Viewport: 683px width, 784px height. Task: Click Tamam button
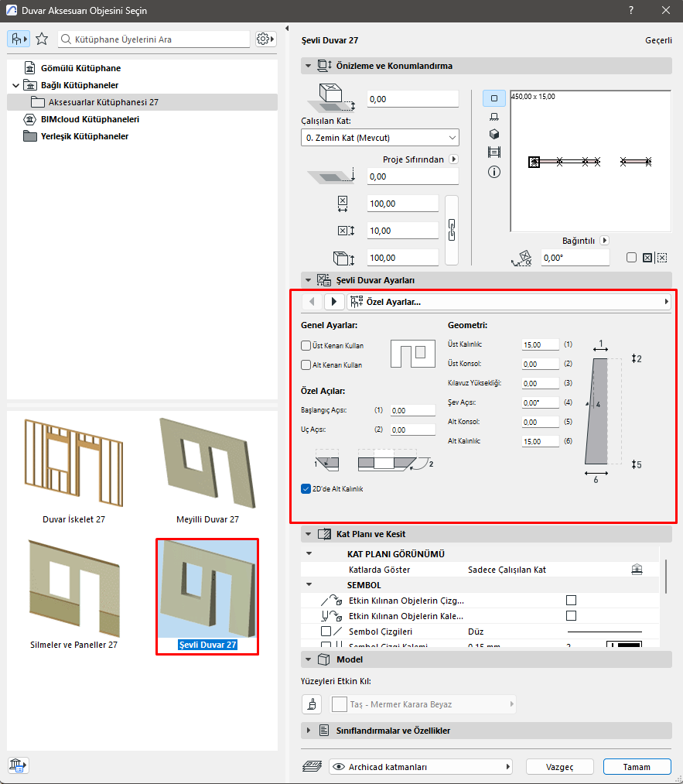click(x=637, y=766)
